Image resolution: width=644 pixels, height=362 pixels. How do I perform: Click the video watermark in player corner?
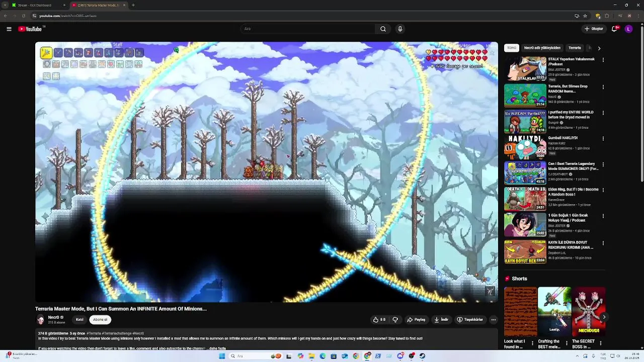click(490, 291)
